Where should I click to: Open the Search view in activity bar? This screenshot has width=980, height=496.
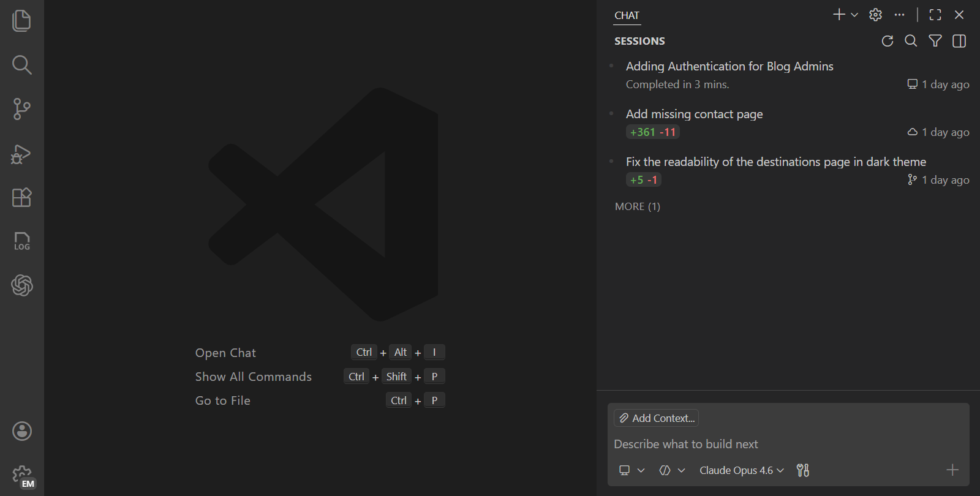(x=22, y=65)
